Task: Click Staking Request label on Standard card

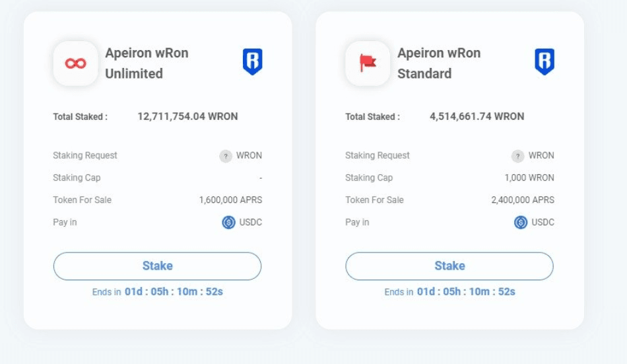Action: pyautogui.click(x=378, y=156)
